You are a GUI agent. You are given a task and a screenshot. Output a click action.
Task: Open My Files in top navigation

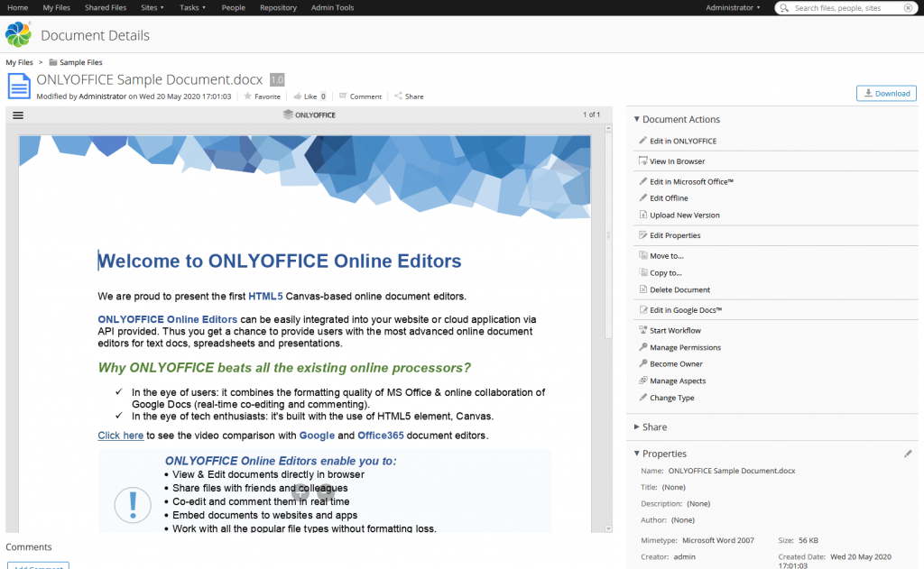[x=57, y=7]
